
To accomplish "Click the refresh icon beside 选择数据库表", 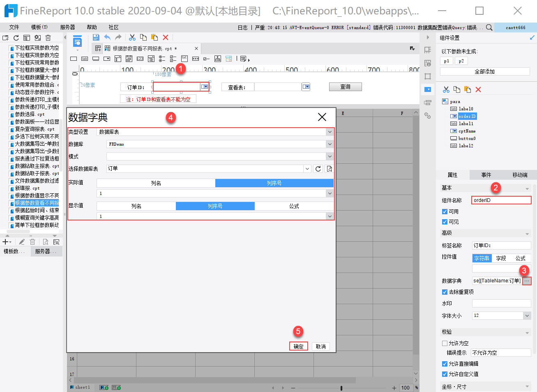I will [318, 169].
